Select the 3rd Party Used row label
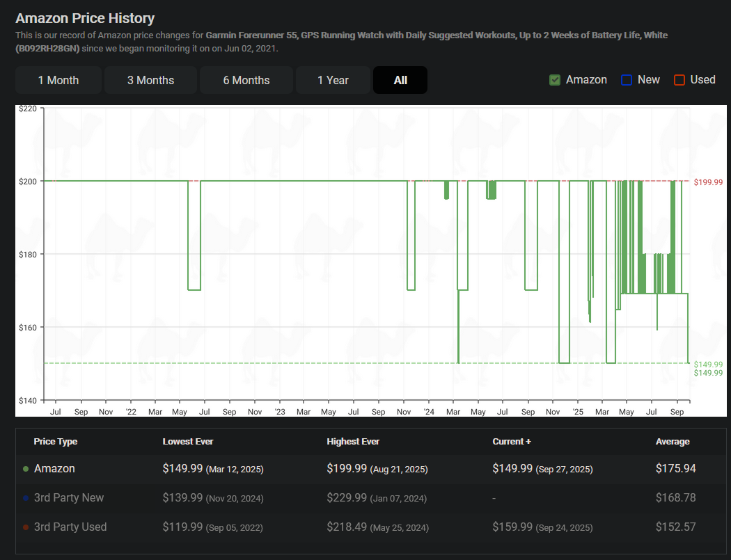 click(70, 527)
